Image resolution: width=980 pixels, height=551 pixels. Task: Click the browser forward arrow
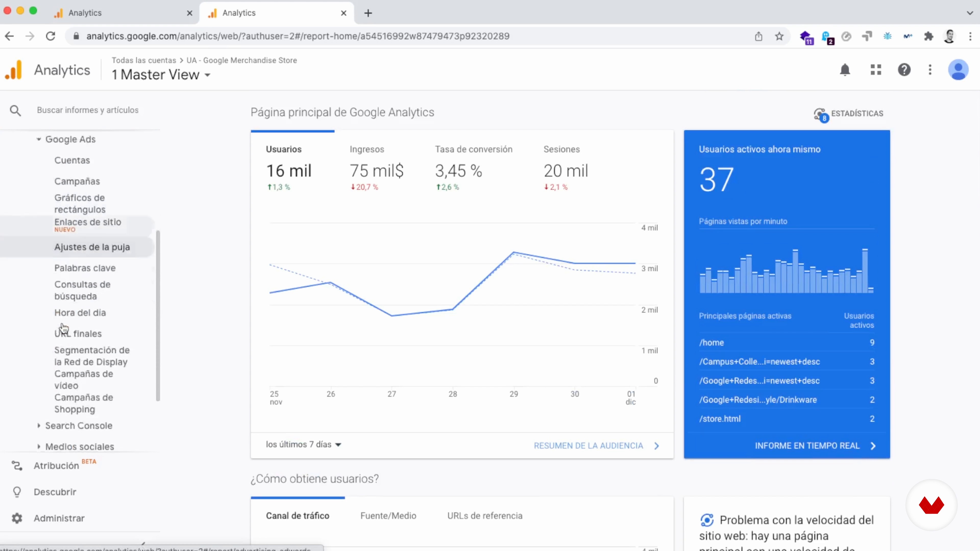pyautogui.click(x=30, y=36)
